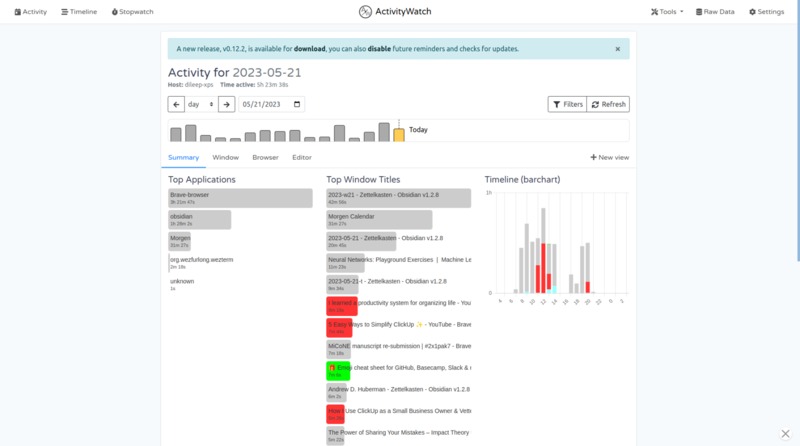The height and width of the screenshot is (446, 800).
Task: Add a new view
Action: point(610,158)
